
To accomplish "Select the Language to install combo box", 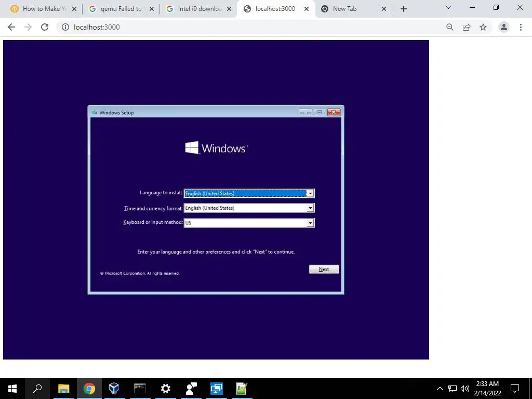I will pyautogui.click(x=249, y=193).
